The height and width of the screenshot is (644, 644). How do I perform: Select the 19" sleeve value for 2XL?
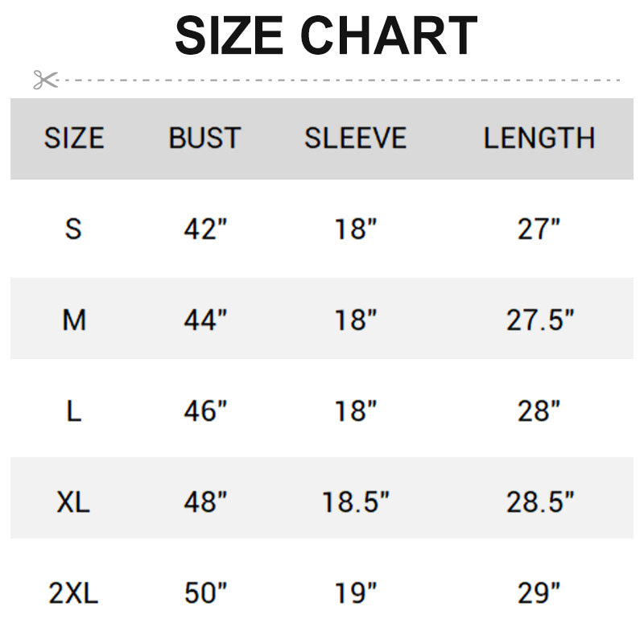click(x=356, y=594)
